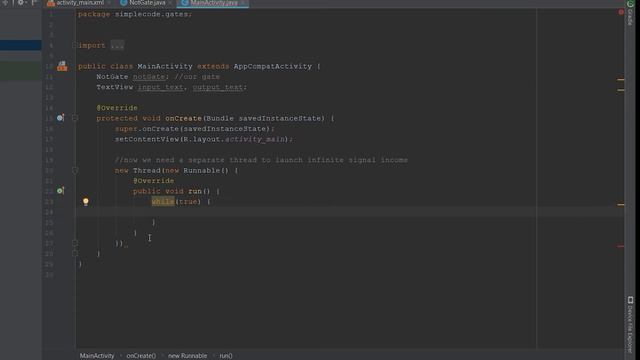Expand the folded import statements
This screenshot has width=640, height=360.
[x=75, y=45]
